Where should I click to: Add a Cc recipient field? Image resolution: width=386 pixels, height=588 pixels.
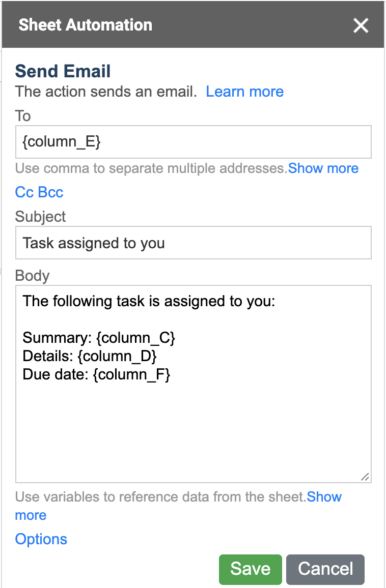click(24, 192)
